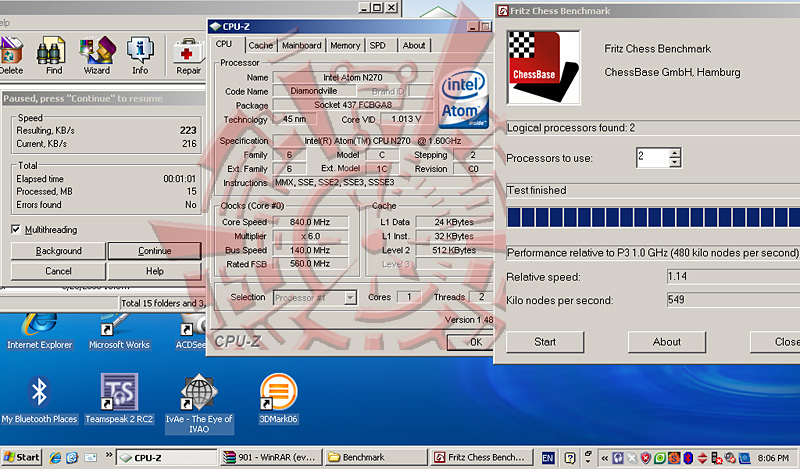Viewport: 800px width, 469px height.
Task: Select Fritz Chess Bench taskbar button
Action: [481, 458]
